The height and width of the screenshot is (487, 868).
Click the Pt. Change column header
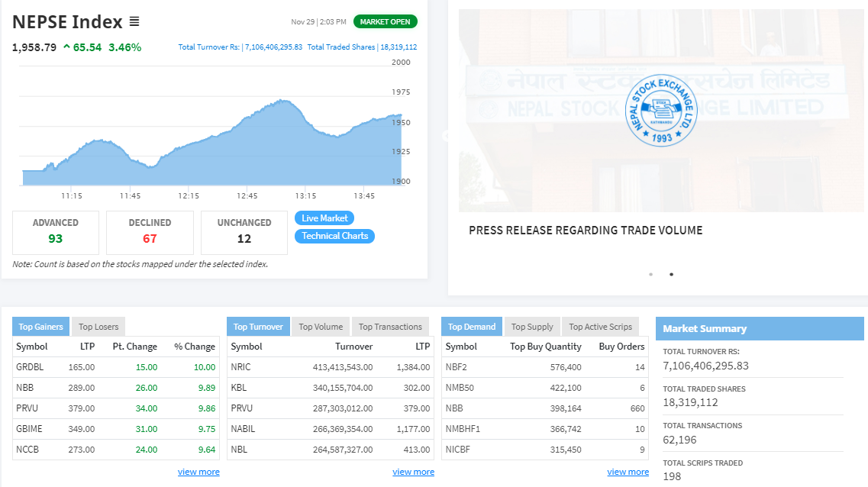tap(135, 347)
